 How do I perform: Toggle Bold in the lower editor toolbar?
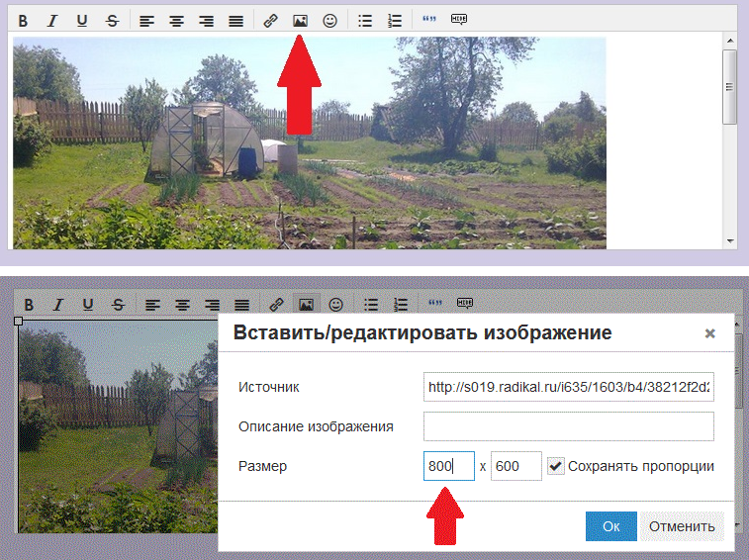click(29, 305)
